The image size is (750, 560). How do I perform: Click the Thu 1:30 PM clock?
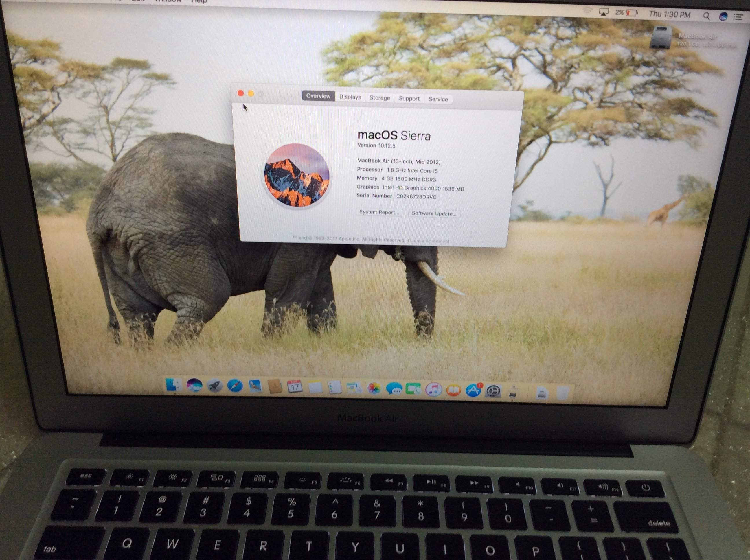click(670, 14)
